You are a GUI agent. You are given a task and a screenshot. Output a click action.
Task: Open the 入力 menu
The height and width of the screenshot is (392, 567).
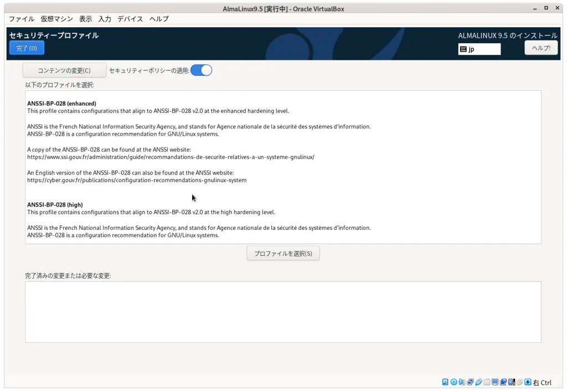click(x=105, y=19)
